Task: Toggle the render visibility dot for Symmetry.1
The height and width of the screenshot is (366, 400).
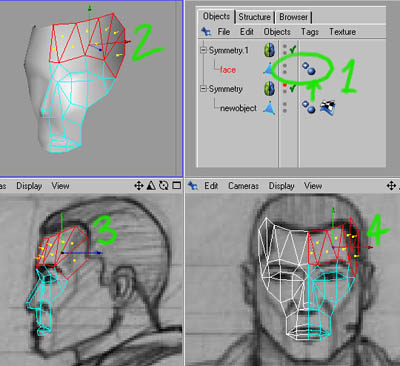Action: 285,53
